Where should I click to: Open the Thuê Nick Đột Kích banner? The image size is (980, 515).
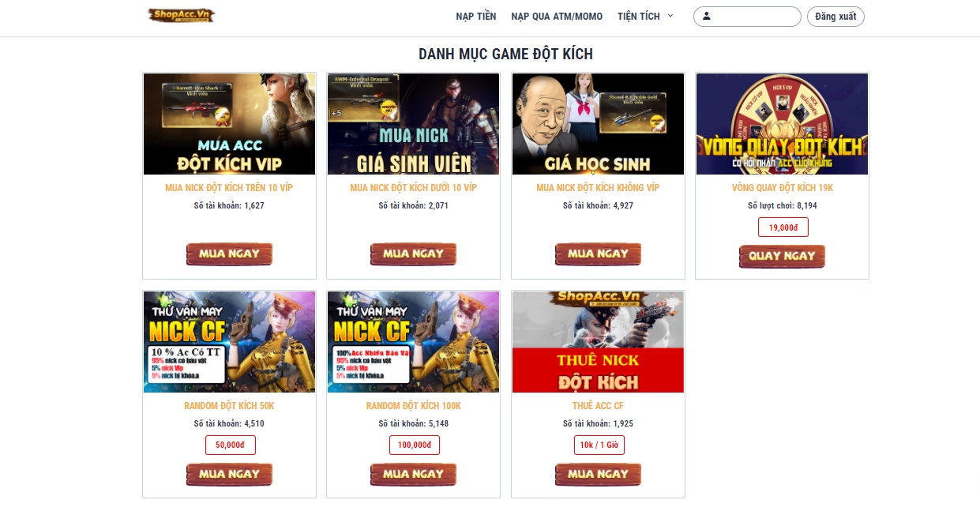tap(598, 342)
